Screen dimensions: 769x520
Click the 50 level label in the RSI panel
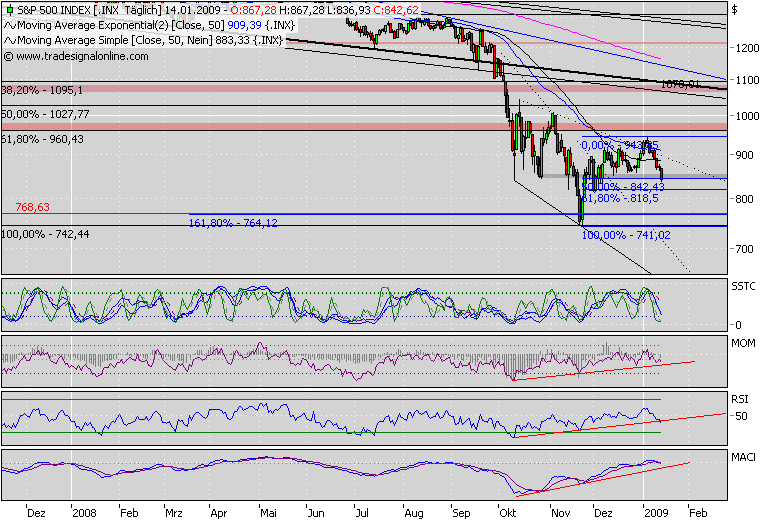tap(742, 416)
